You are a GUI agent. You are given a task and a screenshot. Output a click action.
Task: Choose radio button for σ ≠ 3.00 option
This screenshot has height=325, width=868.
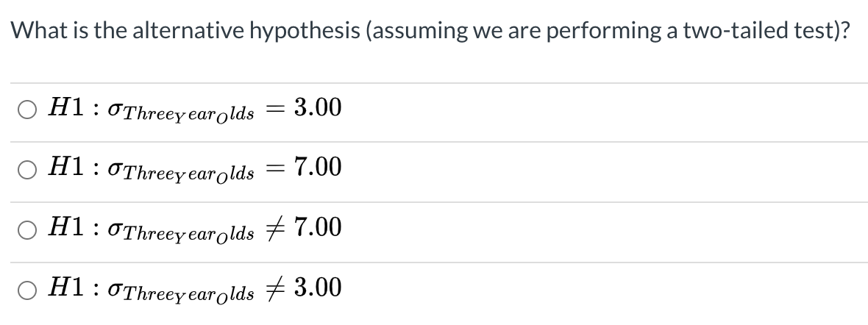[26, 290]
